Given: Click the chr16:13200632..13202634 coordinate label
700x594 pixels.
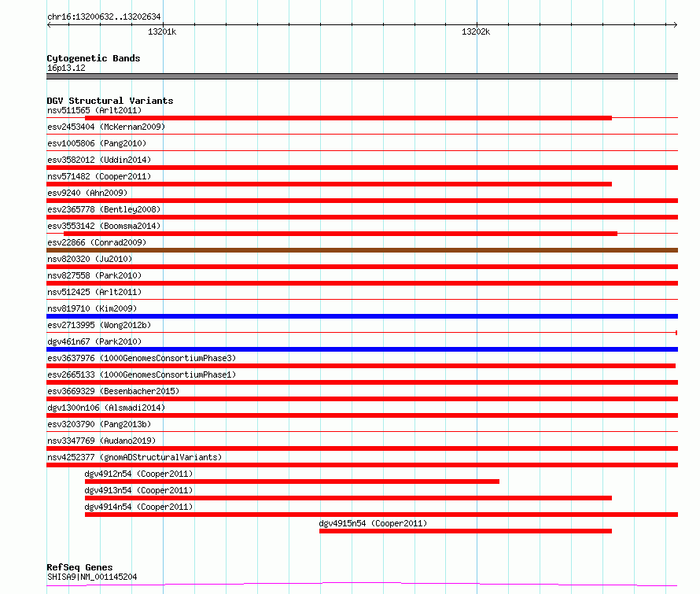Looking at the screenshot, I should [x=104, y=17].
